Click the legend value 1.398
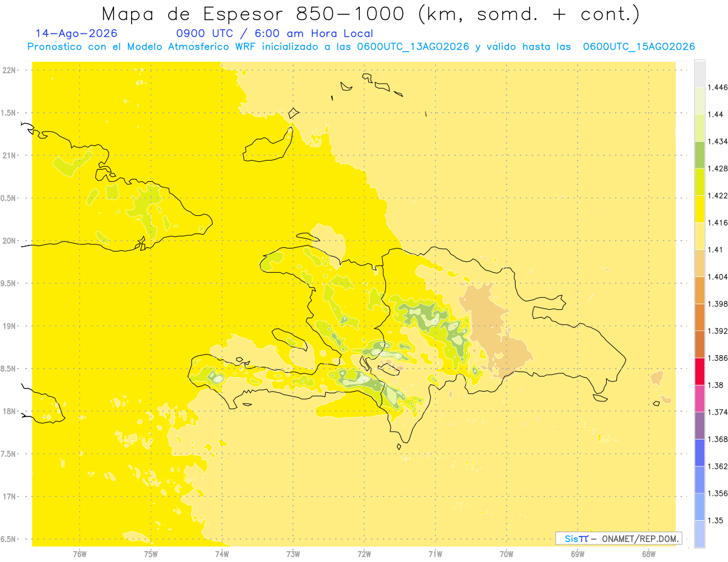The width and height of the screenshot is (728, 562). tap(718, 304)
